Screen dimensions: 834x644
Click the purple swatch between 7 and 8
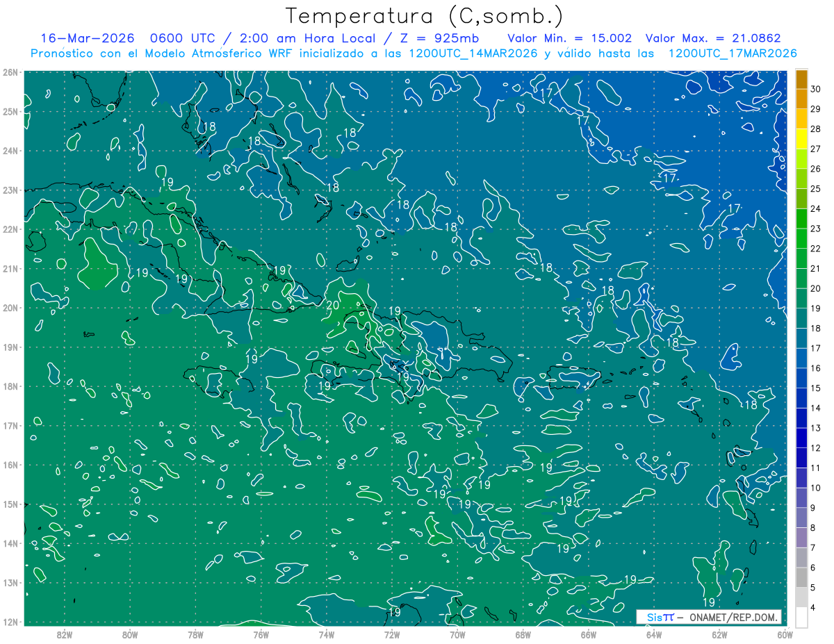(x=801, y=537)
